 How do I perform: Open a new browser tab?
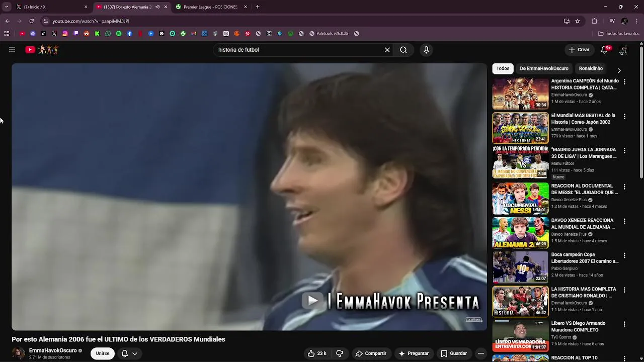pyautogui.click(x=258, y=7)
